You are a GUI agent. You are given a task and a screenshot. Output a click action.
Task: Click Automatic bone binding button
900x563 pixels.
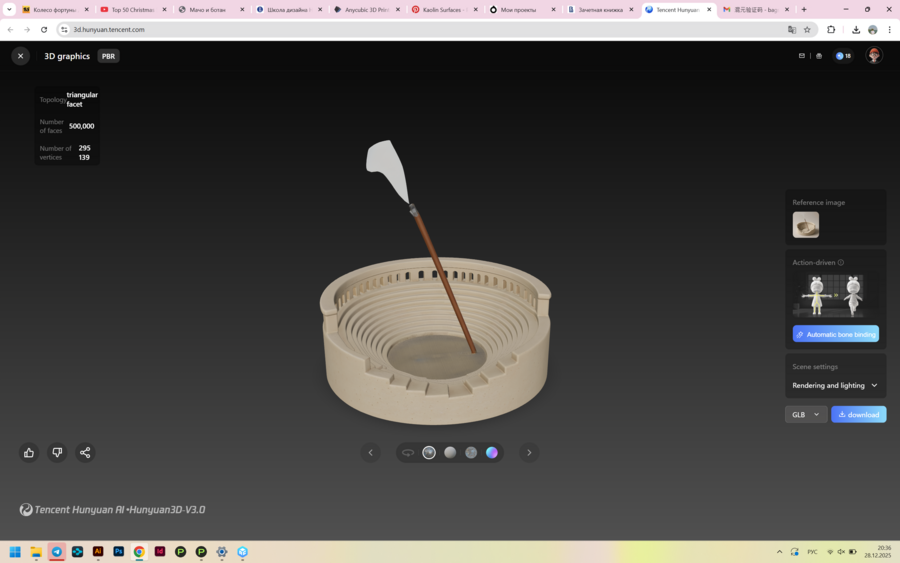[835, 334]
